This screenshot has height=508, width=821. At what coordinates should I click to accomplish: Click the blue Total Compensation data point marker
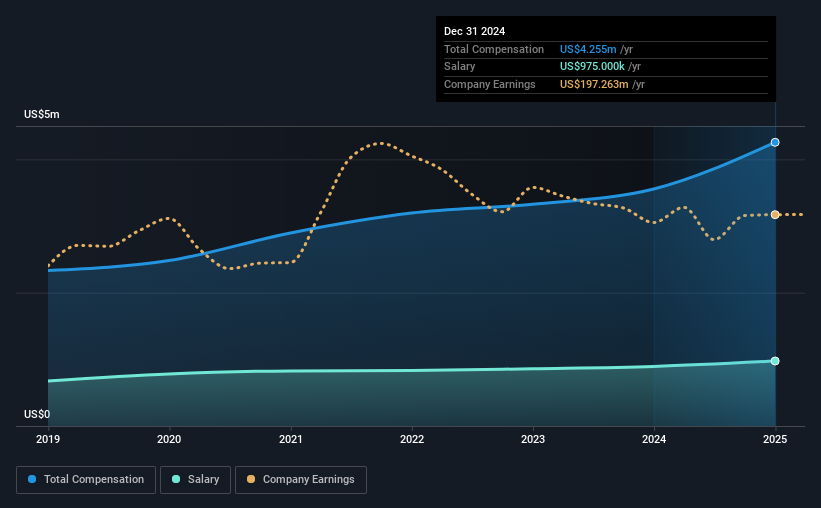click(775, 142)
